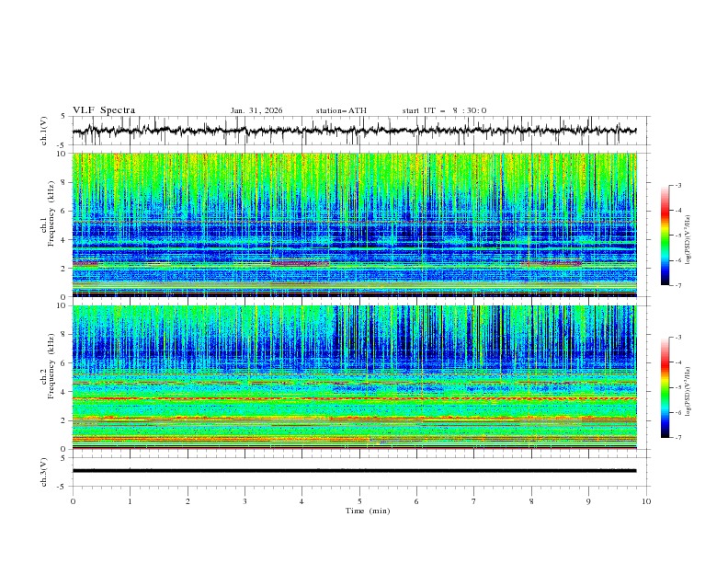Click the "ch.3(V)" vertical axis label
This screenshot has width=728, height=563.
(44, 472)
